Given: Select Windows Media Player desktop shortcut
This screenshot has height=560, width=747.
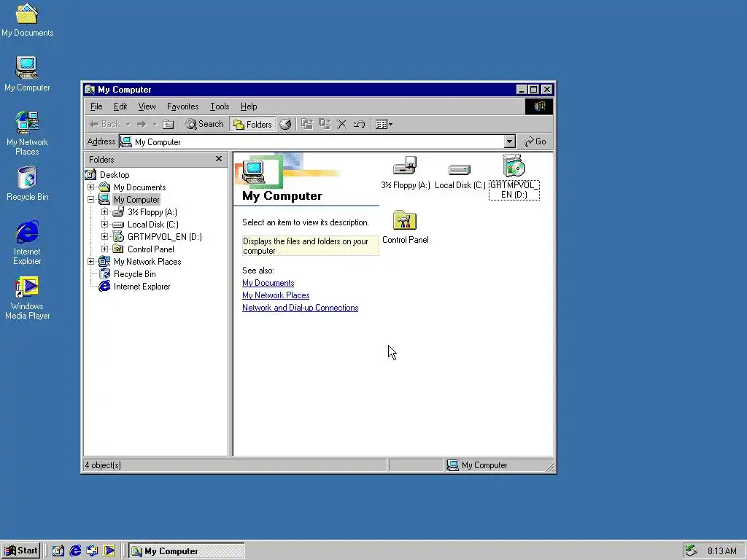Looking at the screenshot, I should coord(27,298).
